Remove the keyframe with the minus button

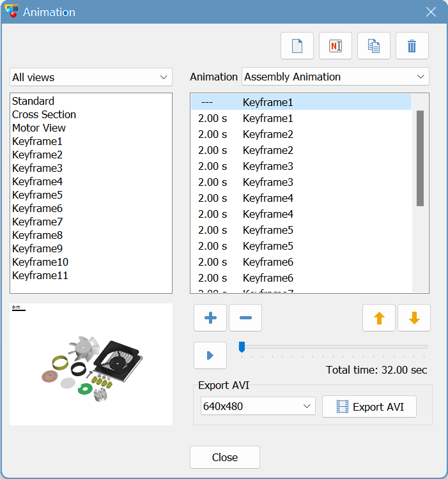245,318
